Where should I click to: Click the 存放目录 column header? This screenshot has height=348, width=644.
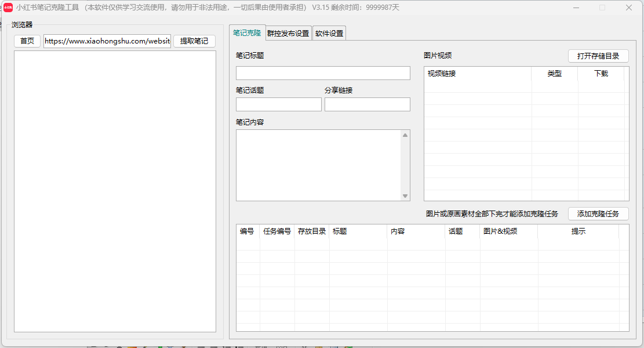[312, 231]
